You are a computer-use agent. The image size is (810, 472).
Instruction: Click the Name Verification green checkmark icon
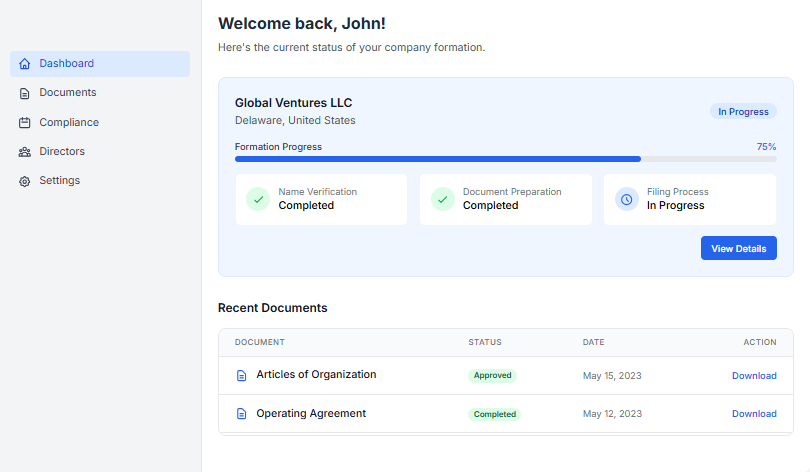[x=258, y=199]
